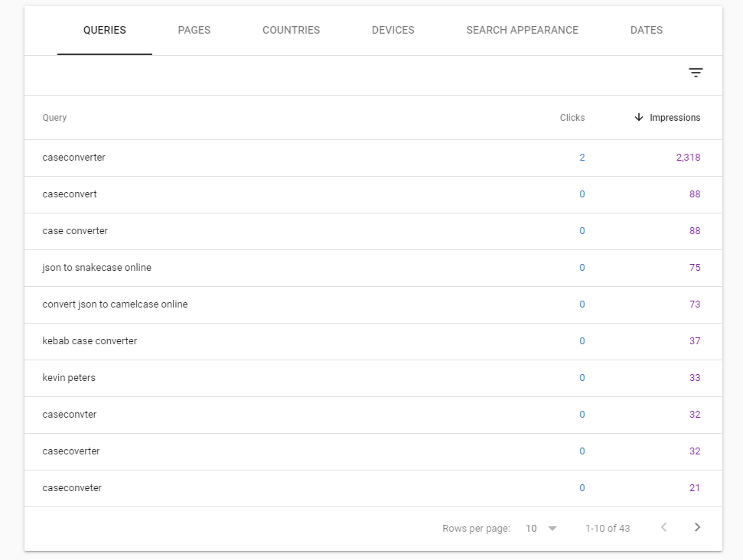Open the filter rows icon
743x560 pixels.
(x=696, y=73)
